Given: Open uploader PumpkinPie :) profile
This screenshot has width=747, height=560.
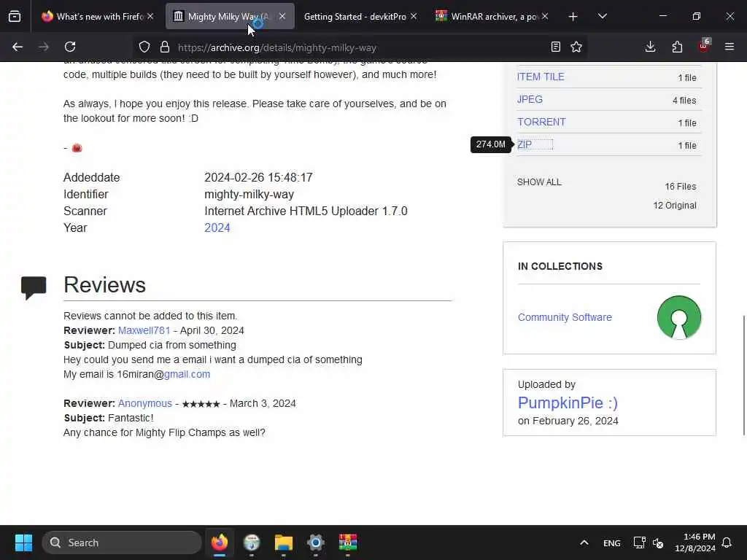Looking at the screenshot, I should (568, 402).
